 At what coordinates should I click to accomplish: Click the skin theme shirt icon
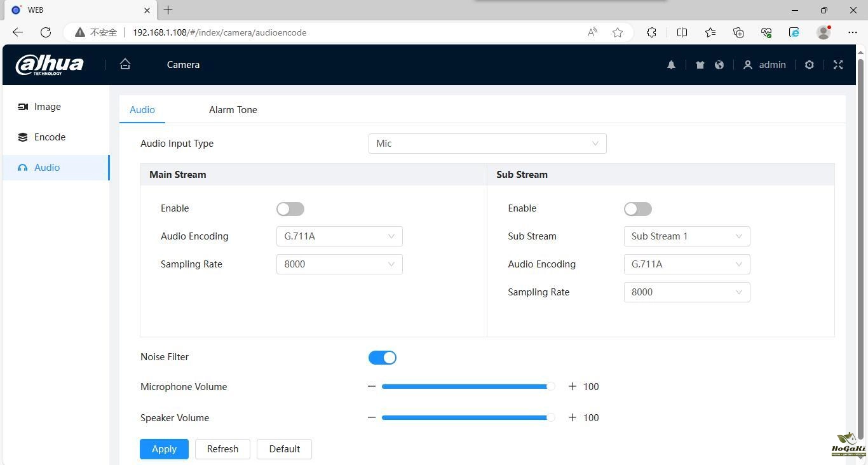[700, 65]
